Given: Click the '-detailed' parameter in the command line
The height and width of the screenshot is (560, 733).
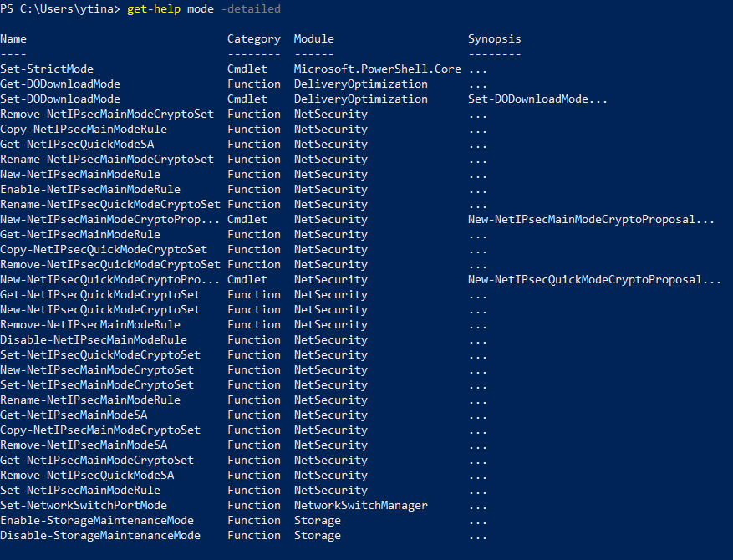Looking at the screenshot, I should pos(251,9).
